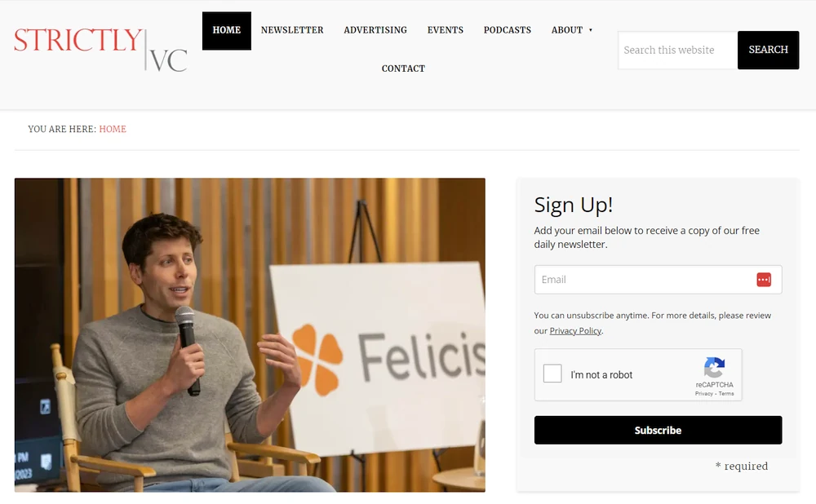Screen dimensions: 816x504
Task: Open reCAPTCHA Terms link
Action: tap(726, 394)
